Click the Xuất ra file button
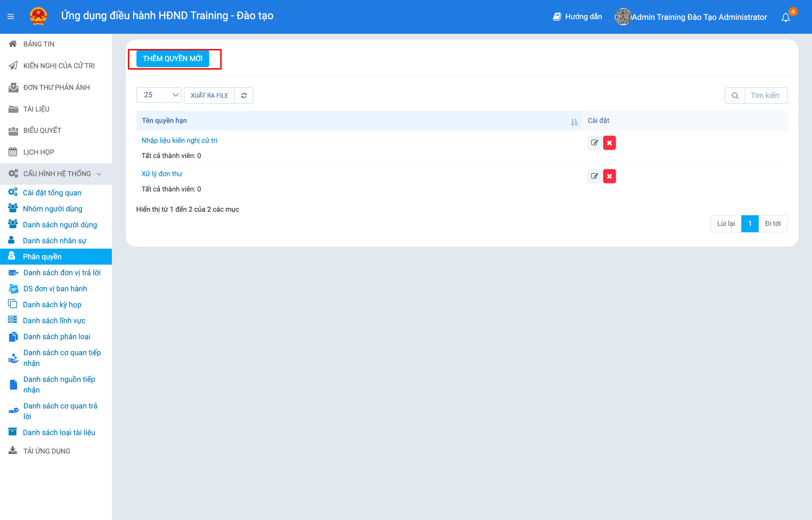 pyautogui.click(x=209, y=96)
